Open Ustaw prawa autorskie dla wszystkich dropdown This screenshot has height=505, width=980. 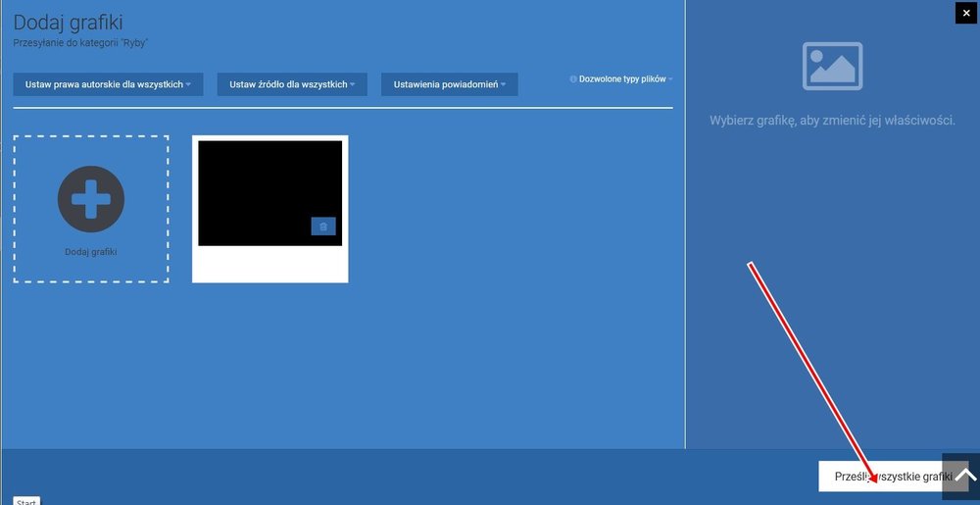click(x=108, y=84)
